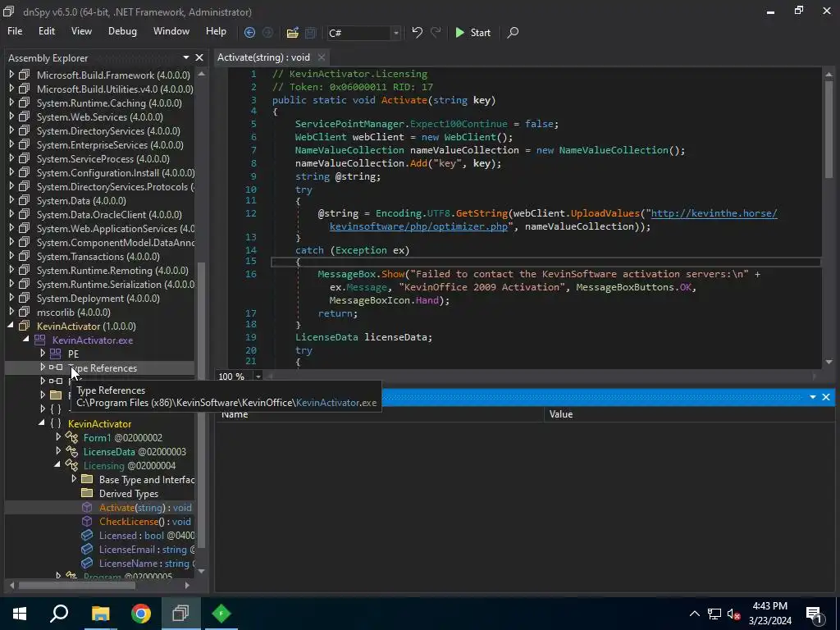840x630 pixels.
Task: Open the Edit menu
Action: [47, 31]
